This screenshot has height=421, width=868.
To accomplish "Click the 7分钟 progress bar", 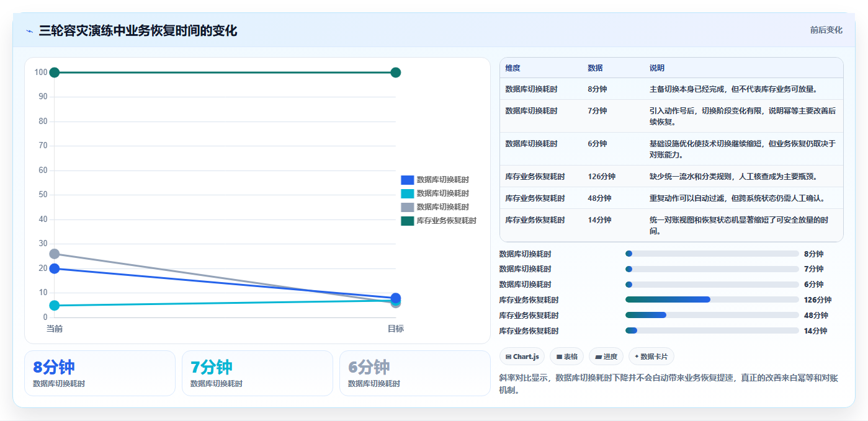I will [x=712, y=269].
